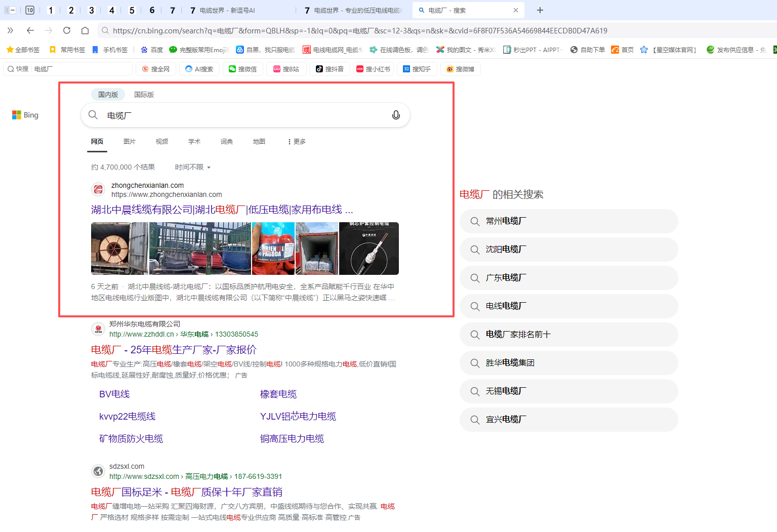Switch to the 视频 videos tab
This screenshot has width=777, height=532.
(x=161, y=141)
